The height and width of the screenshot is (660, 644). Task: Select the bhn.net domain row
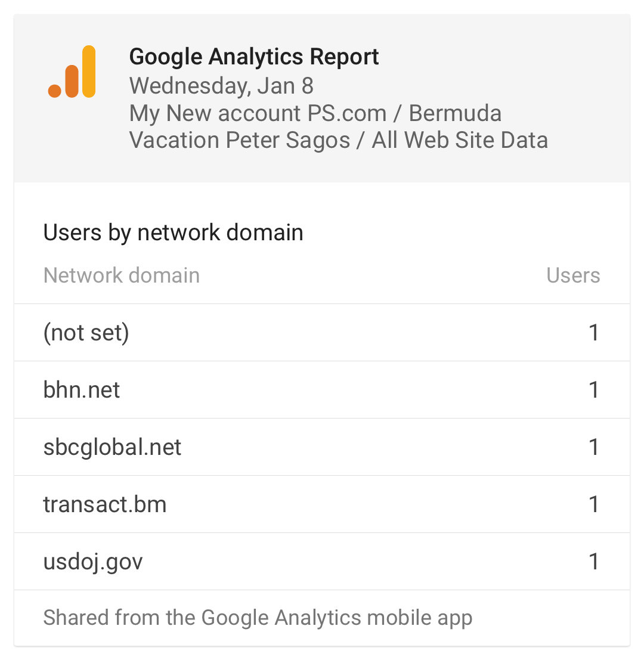tap(322, 390)
